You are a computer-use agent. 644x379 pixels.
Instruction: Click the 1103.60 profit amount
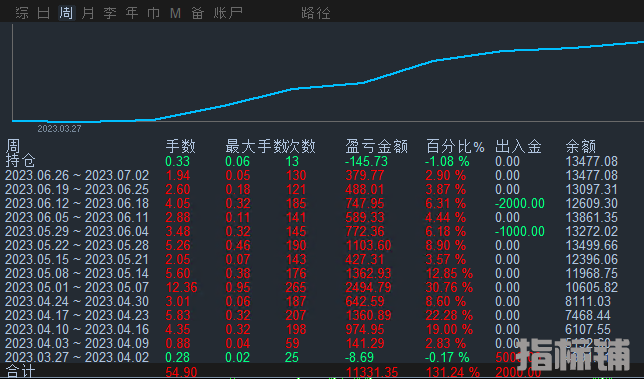pos(368,246)
